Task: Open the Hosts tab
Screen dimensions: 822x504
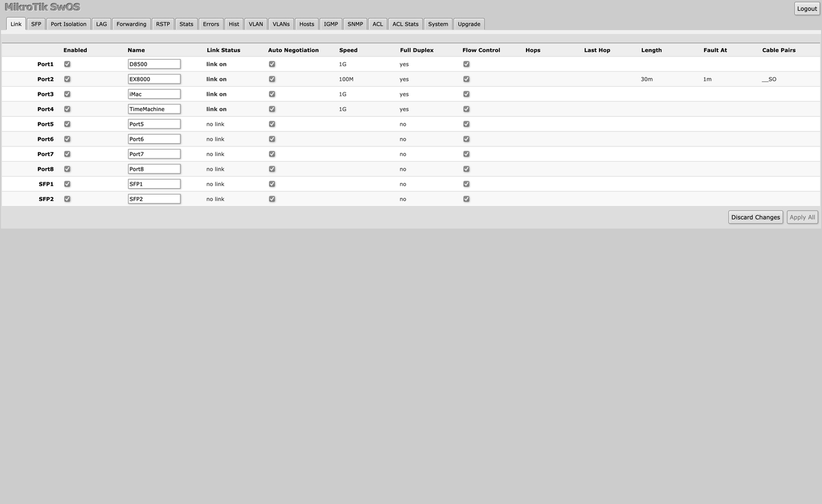Action: tap(306, 24)
